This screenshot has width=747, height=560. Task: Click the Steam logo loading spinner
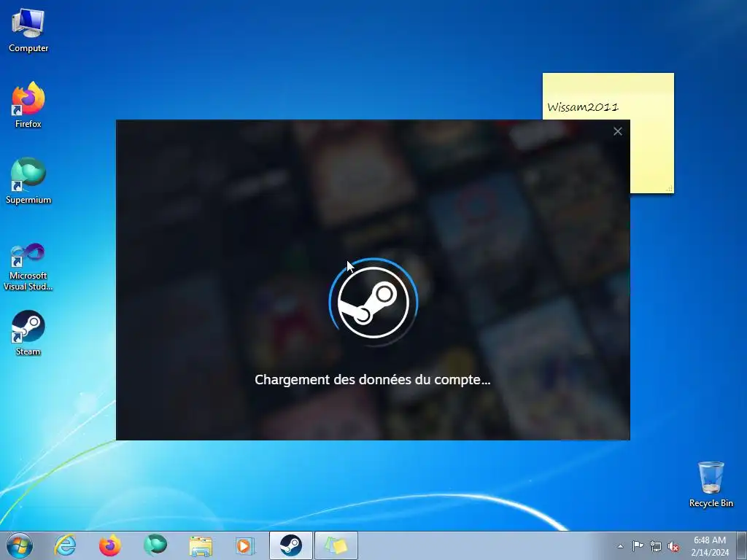tap(373, 303)
